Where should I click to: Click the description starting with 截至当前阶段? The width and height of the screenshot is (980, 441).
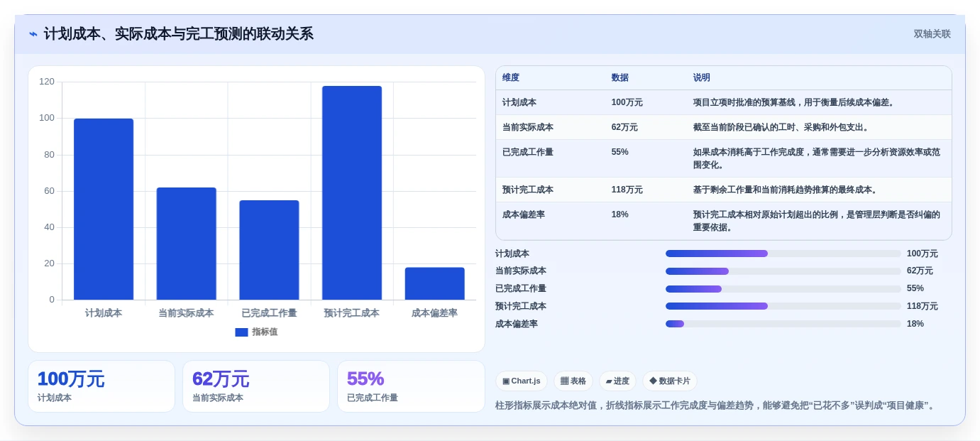click(x=781, y=127)
